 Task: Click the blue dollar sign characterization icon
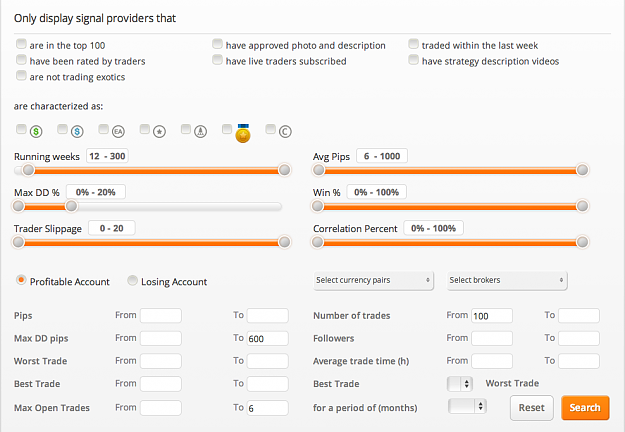[x=77, y=131]
